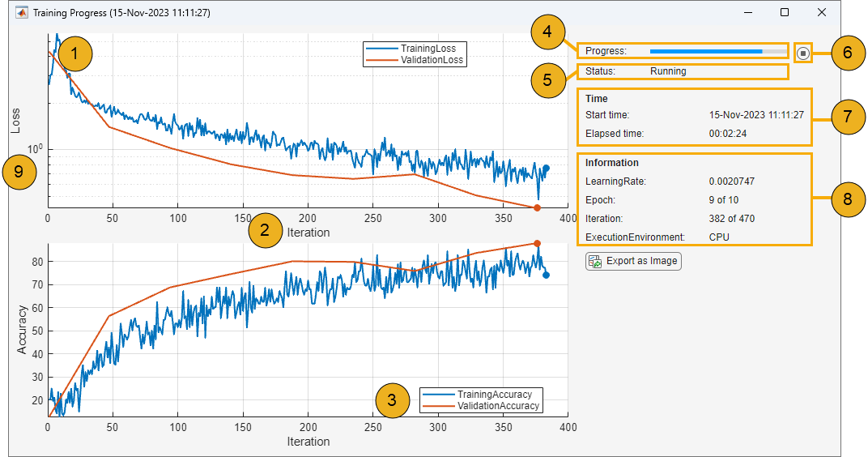Minimize the Training Progress window
This screenshot has width=868, height=457.
click(747, 13)
